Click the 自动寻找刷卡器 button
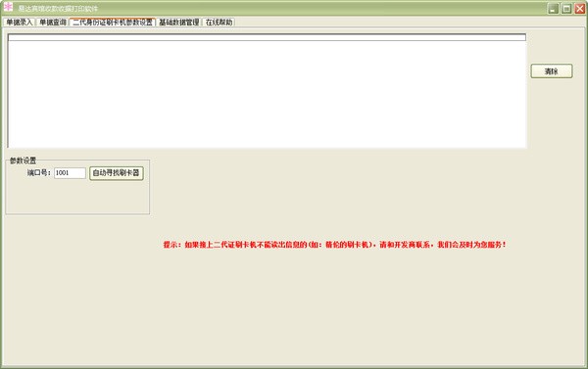This screenshot has width=588, height=369. click(x=117, y=172)
